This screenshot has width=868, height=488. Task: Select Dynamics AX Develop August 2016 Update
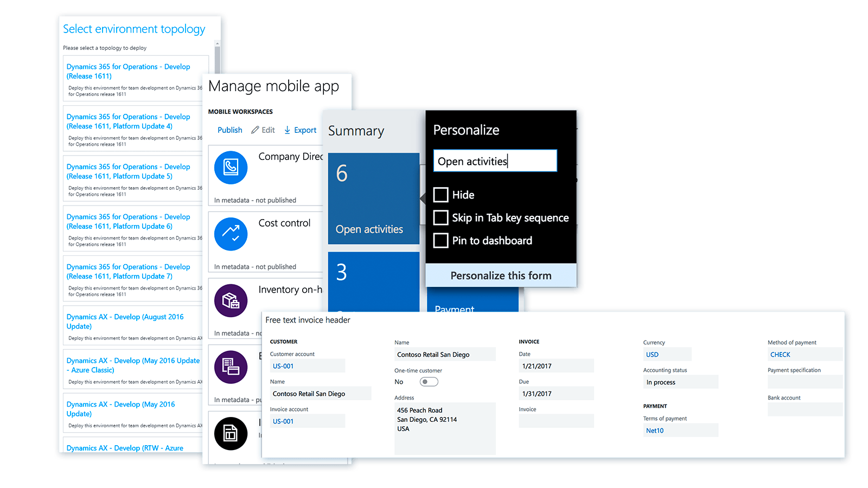point(125,322)
